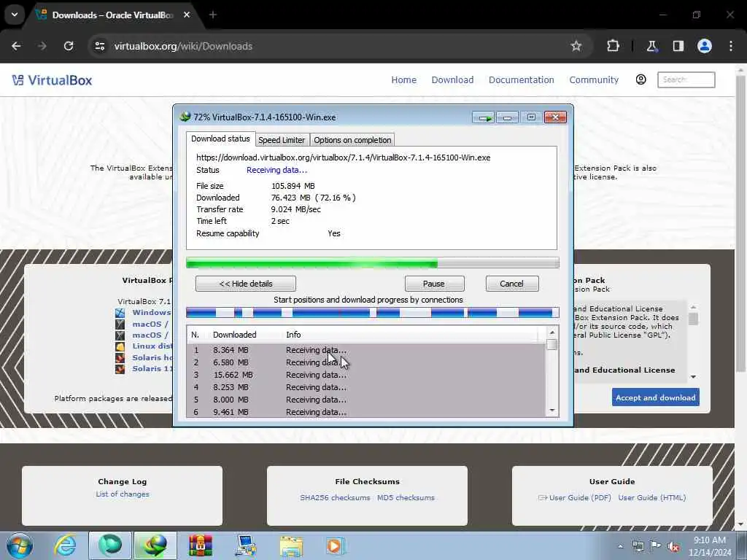Open the computer monitor taskbar icon
747x560 pixels.
pyautogui.click(x=245, y=545)
